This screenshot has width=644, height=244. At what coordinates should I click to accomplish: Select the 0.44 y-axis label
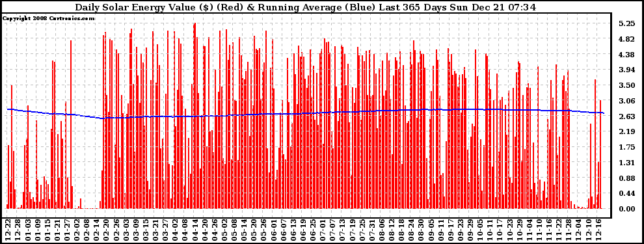626,193
